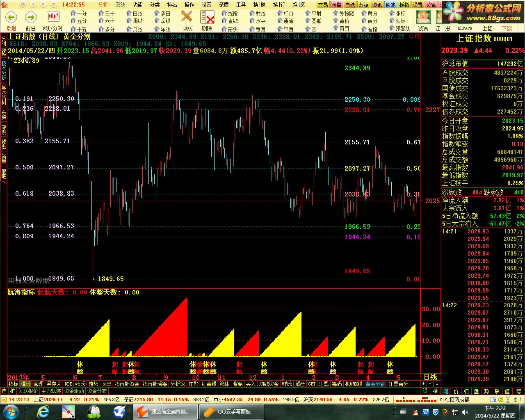Screen dimensions: 525x420
Task: Click the plus zoom button under 日线
Action: coord(424,384)
